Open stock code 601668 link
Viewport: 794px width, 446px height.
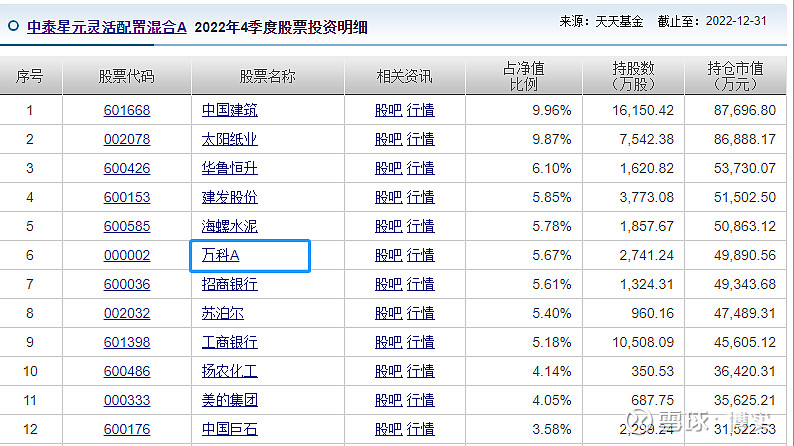pyautogui.click(x=127, y=110)
